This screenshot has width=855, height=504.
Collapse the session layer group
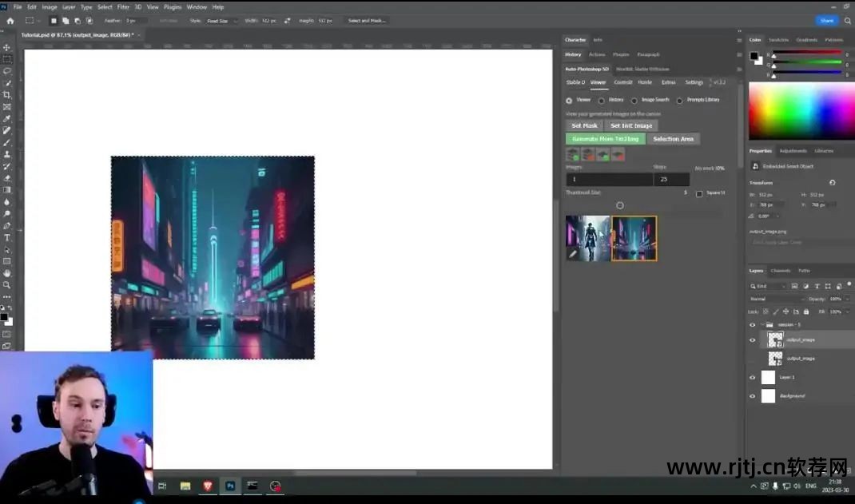point(762,325)
